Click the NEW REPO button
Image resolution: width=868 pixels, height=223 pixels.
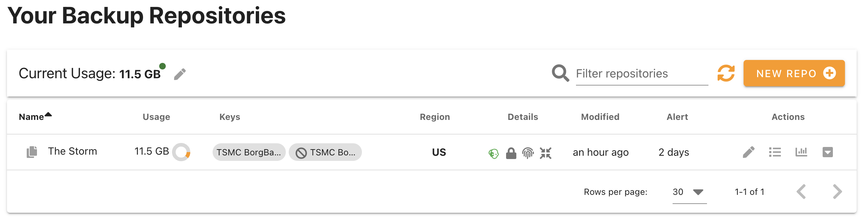tap(794, 73)
